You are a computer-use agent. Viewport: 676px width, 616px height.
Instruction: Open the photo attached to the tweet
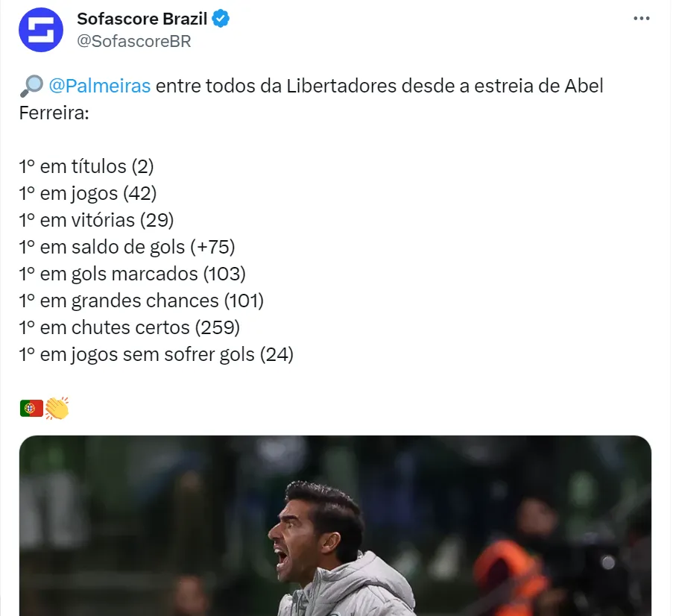[335, 526]
